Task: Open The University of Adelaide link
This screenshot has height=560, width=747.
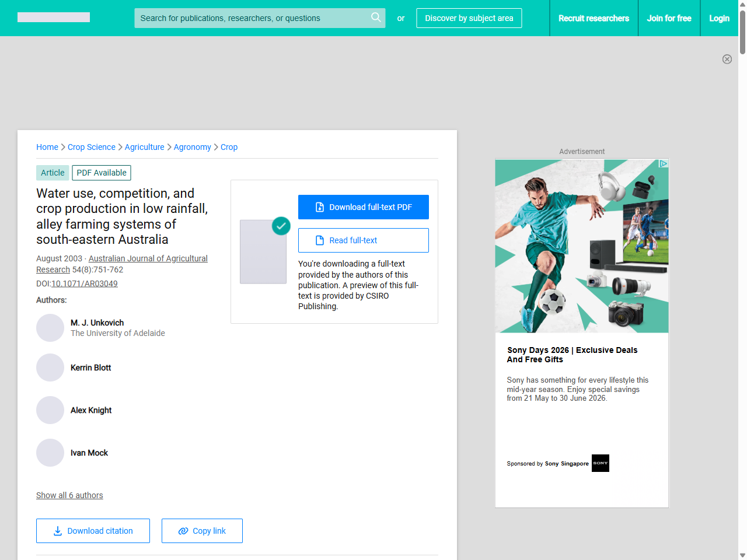Action: [118, 333]
